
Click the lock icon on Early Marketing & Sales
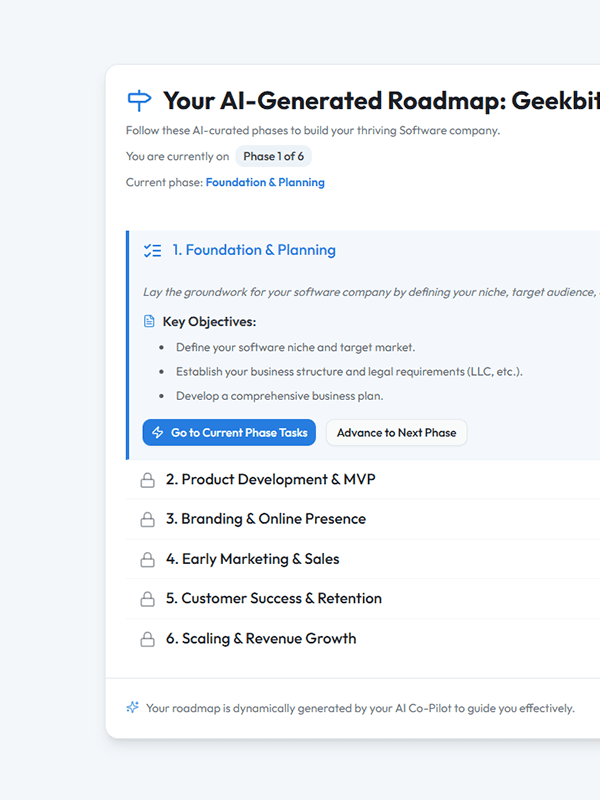click(x=148, y=559)
